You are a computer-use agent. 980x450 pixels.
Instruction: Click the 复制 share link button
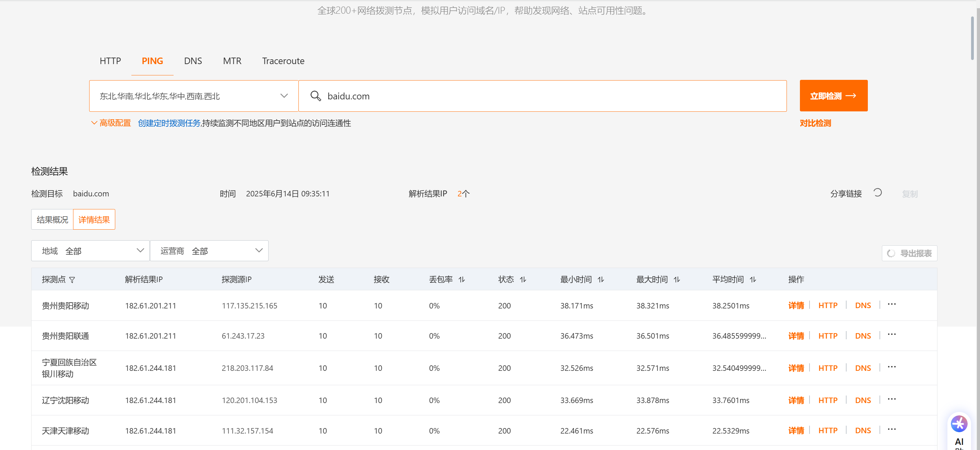(910, 194)
